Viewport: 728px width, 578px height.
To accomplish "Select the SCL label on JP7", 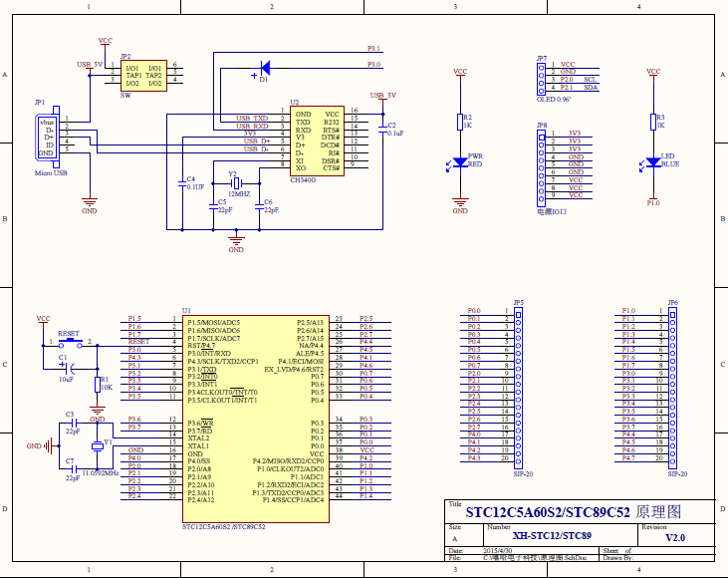I will pyautogui.click(x=591, y=80).
